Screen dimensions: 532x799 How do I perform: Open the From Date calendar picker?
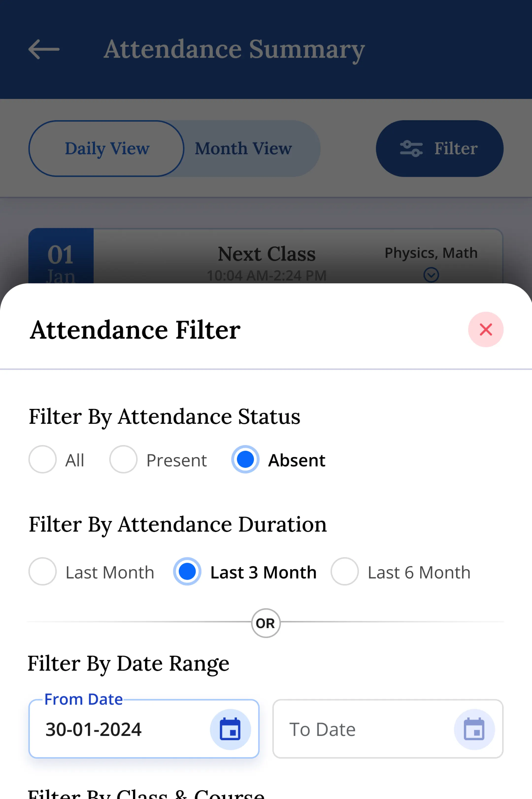[230, 729]
